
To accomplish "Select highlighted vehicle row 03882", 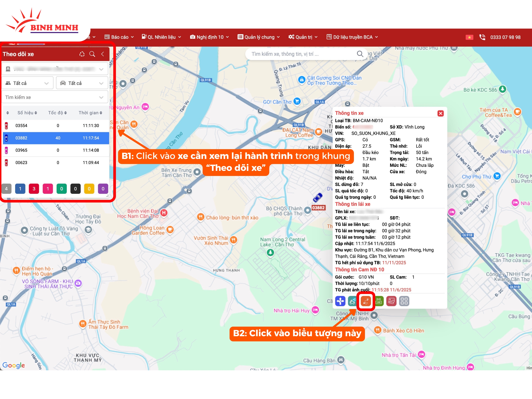I will click(56, 138).
